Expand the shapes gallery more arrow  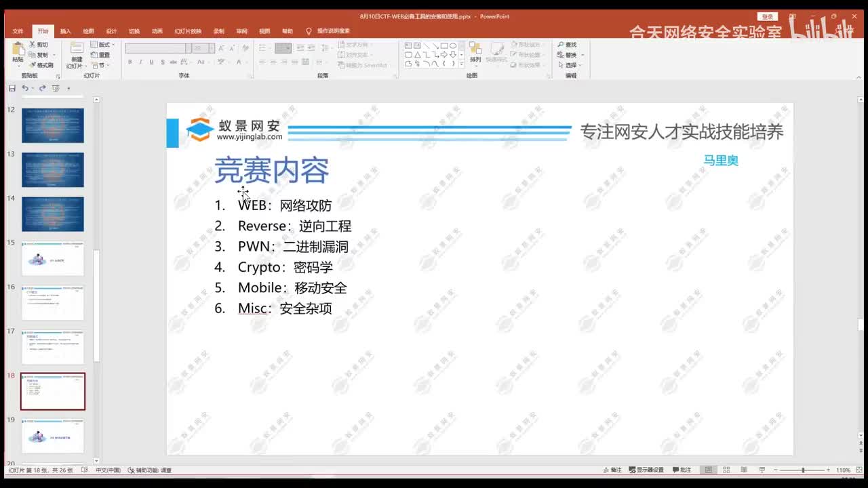[x=462, y=64]
